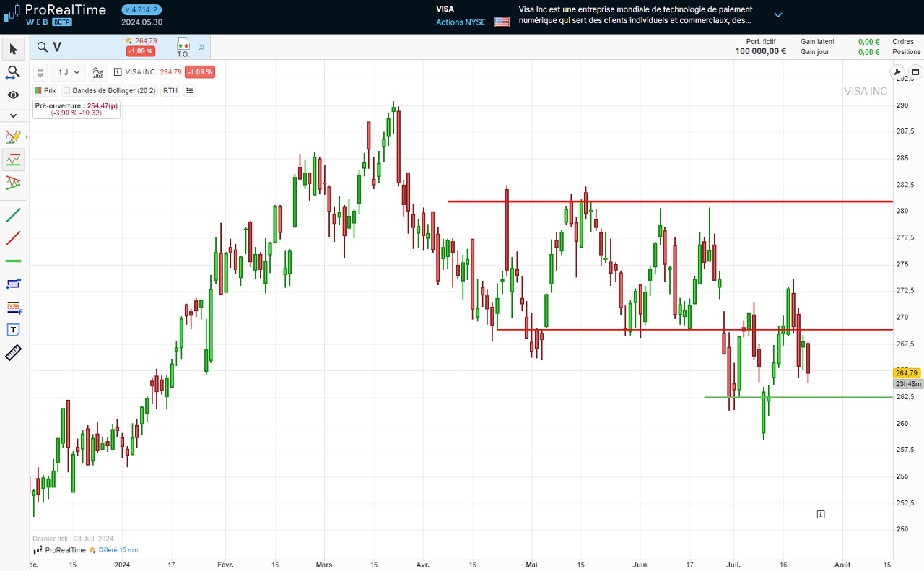Open the 1 J timeframe dropdown

[69, 72]
